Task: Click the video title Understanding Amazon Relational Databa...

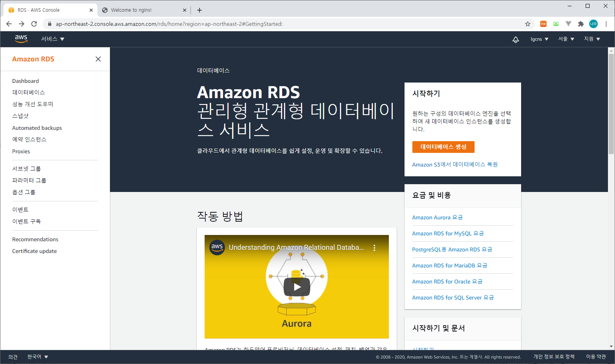Action: pyautogui.click(x=296, y=247)
